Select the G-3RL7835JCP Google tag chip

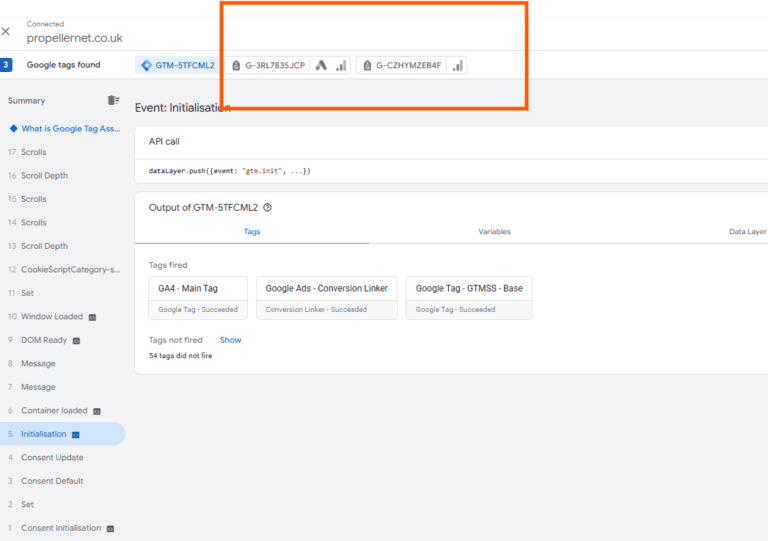pyautogui.click(x=268, y=65)
